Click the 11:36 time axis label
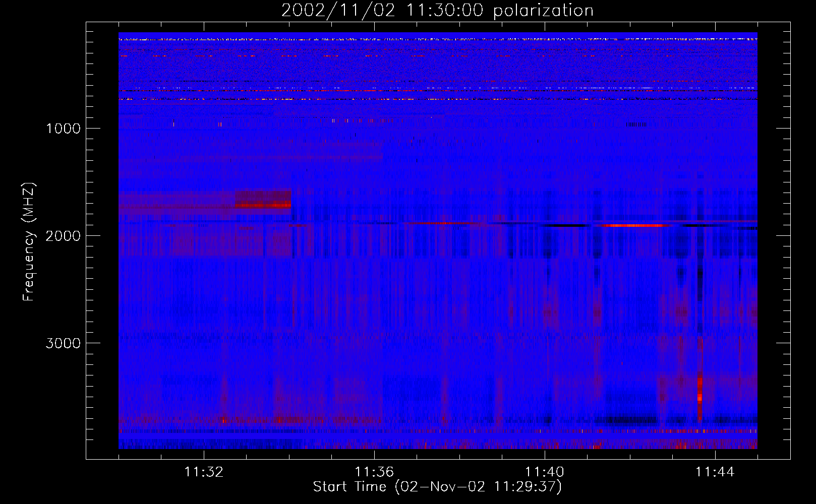The width and height of the screenshot is (816, 504). tap(374, 472)
